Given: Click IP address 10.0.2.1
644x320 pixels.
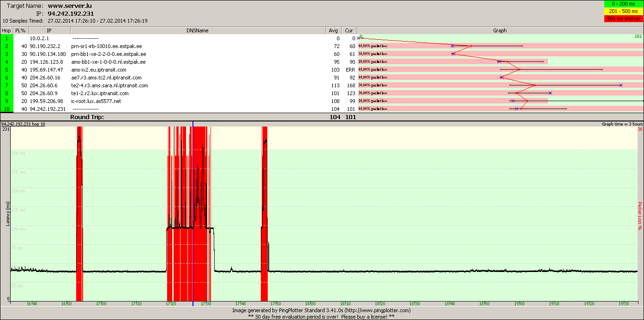Looking at the screenshot, I should click(x=39, y=38).
